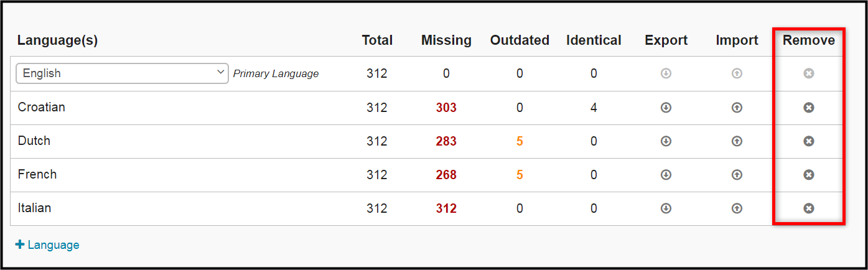Export the English primary language file
Image resolution: width=868 pixels, height=270 pixels.
pyautogui.click(x=666, y=73)
